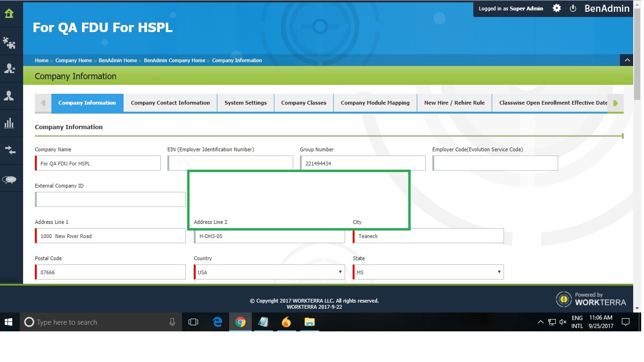Open the puzzle pieces sidebar icon
The height and width of the screenshot is (362, 644).
(x=9, y=43)
